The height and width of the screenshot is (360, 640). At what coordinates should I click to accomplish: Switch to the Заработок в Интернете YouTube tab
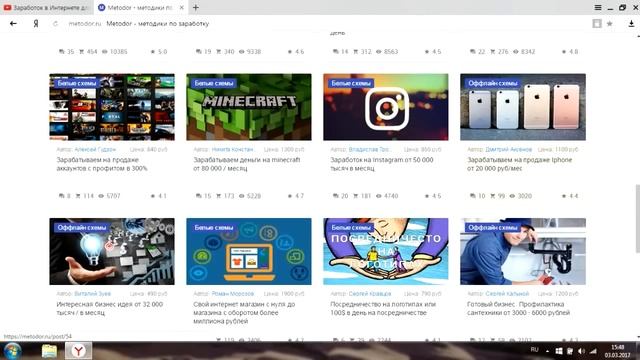click(47, 7)
